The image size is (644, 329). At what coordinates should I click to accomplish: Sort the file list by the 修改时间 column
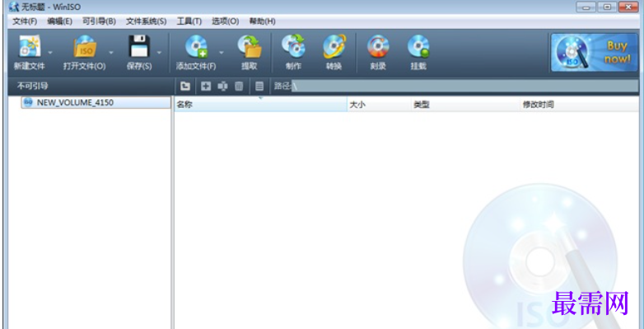click(580, 105)
